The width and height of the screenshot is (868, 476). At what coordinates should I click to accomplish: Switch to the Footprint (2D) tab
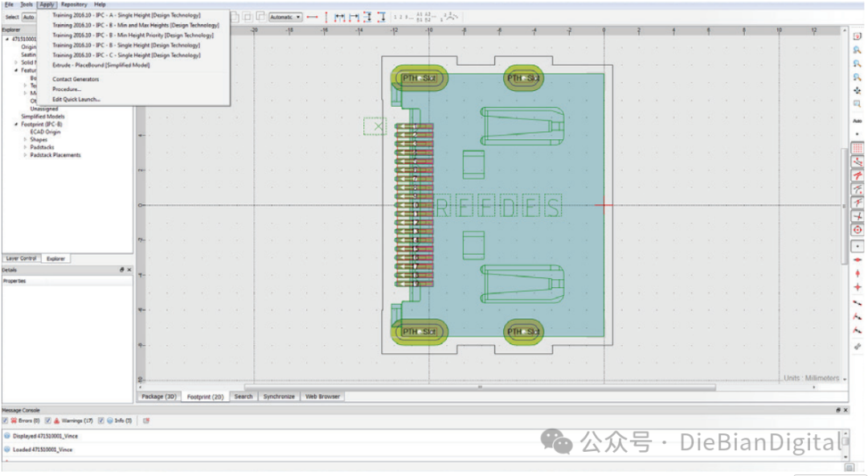coord(205,396)
